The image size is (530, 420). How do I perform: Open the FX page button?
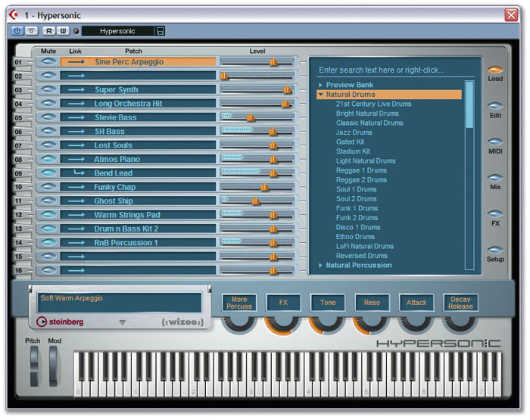(x=495, y=214)
